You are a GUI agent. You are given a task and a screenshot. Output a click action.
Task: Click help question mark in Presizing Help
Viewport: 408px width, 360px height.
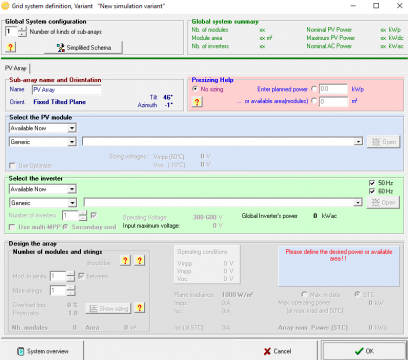pyautogui.click(x=197, y=102)
